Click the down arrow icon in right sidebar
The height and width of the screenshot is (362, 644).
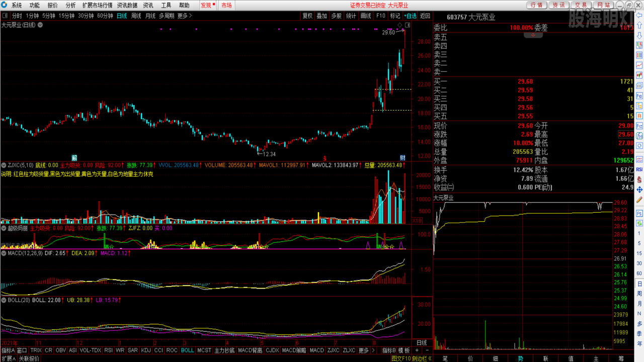639,36
